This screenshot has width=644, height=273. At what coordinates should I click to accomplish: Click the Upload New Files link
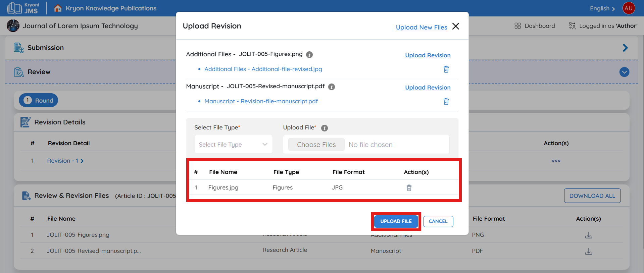click(421, 27)
